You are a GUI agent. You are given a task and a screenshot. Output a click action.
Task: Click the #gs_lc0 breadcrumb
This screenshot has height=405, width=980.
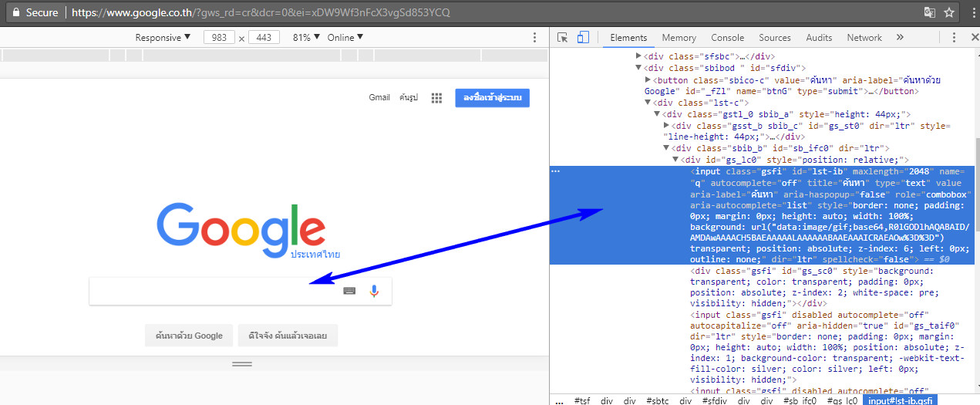[842, 400]
